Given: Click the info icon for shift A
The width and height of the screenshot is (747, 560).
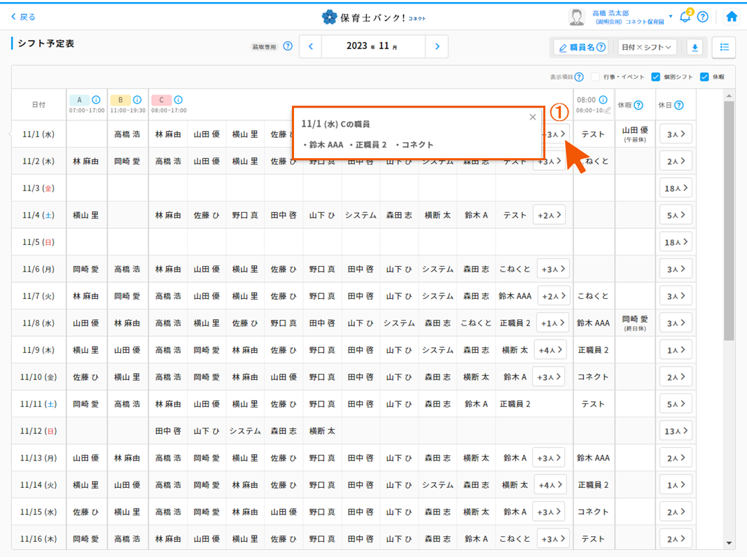Looking at the screenshot, I should (x=97, y=100).
